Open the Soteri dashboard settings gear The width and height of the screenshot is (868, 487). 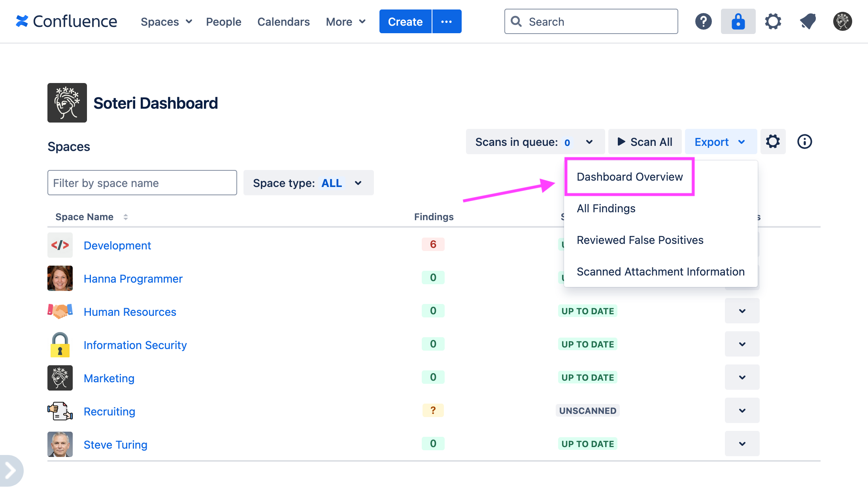click(773, 142)
